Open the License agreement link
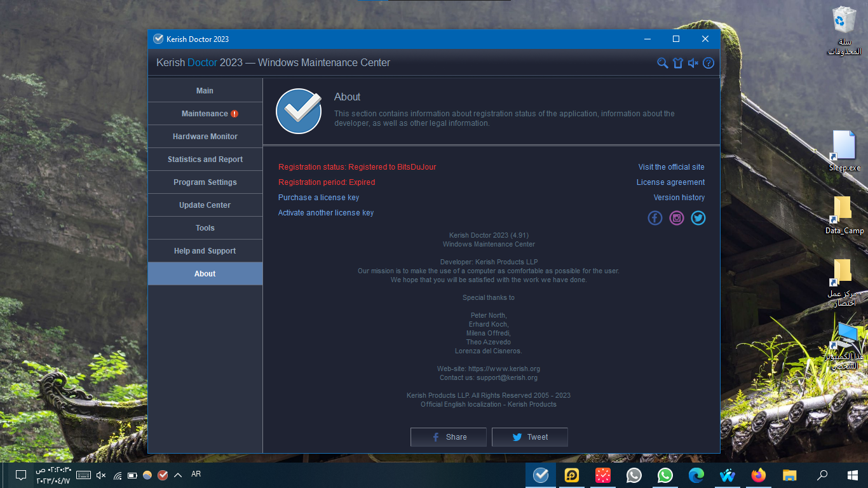This screenshot has height=488, width=868. [670, 182]
